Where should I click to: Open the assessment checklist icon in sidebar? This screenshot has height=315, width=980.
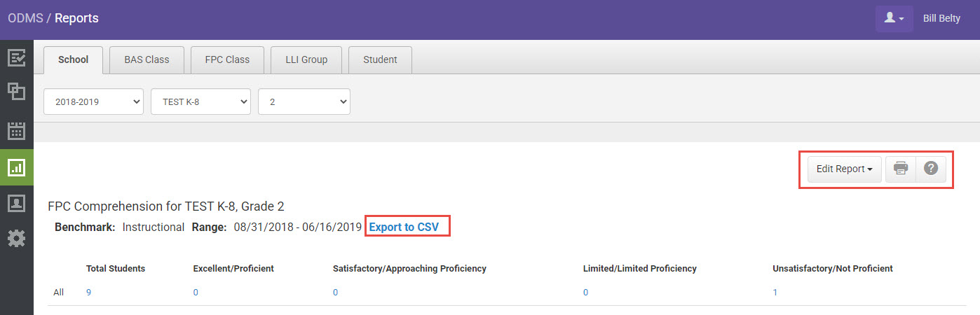click(x=16, y=57)
